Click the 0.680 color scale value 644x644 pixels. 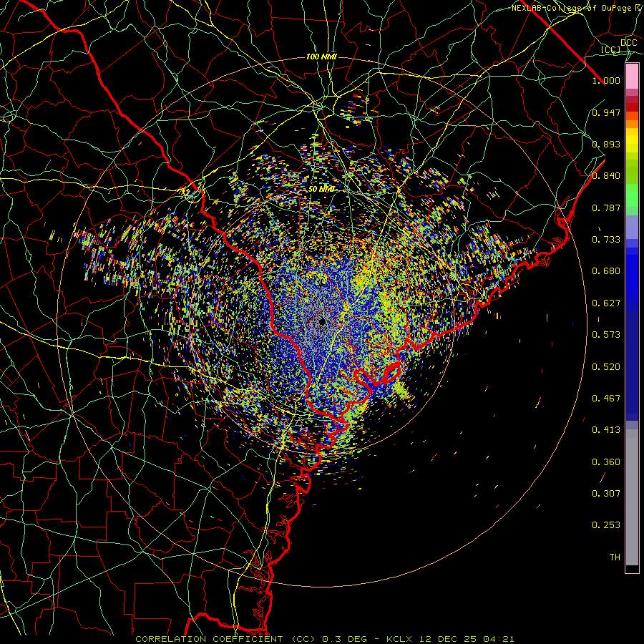606,271
